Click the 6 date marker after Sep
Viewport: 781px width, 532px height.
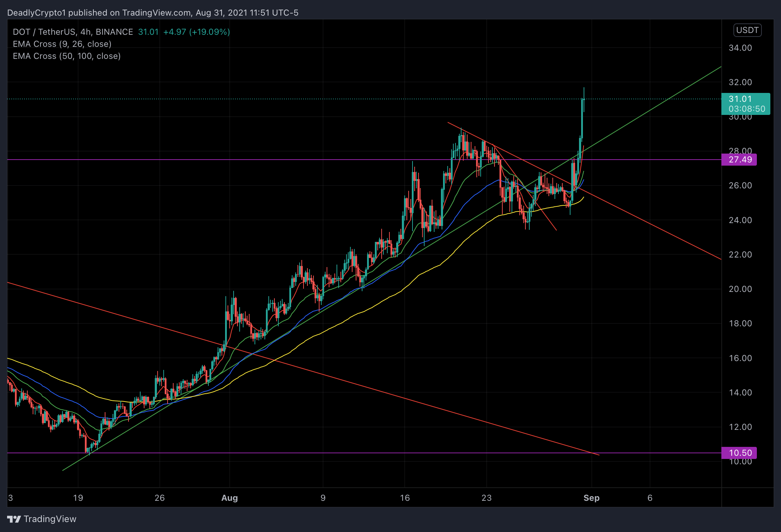[650, 498]
